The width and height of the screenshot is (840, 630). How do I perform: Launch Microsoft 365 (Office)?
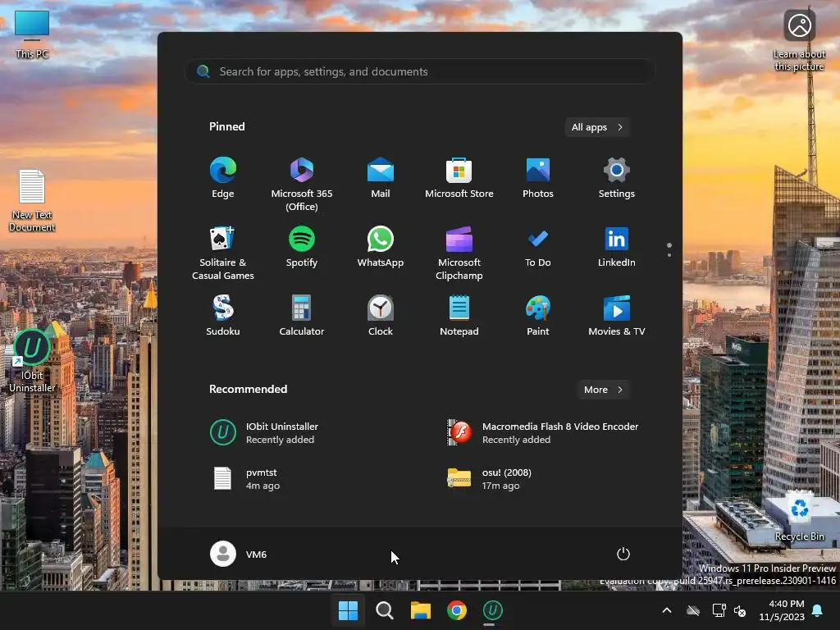click(x=302, y=184)
